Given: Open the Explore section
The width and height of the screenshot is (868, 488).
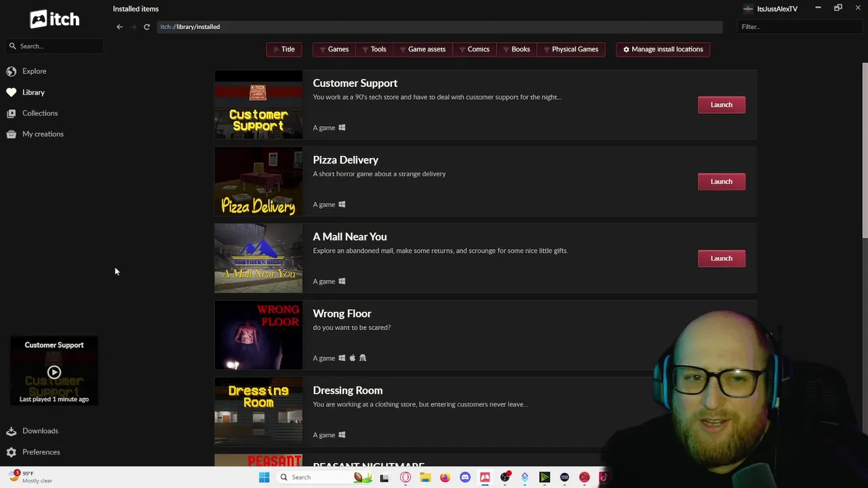Looking at the screenshot, I should coord(34,71).
